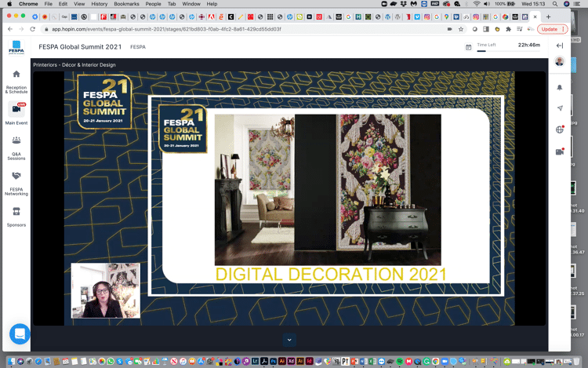588x368 pixels.
Task: Open the Bookmarks menu
Action: (x=126, y=4)
